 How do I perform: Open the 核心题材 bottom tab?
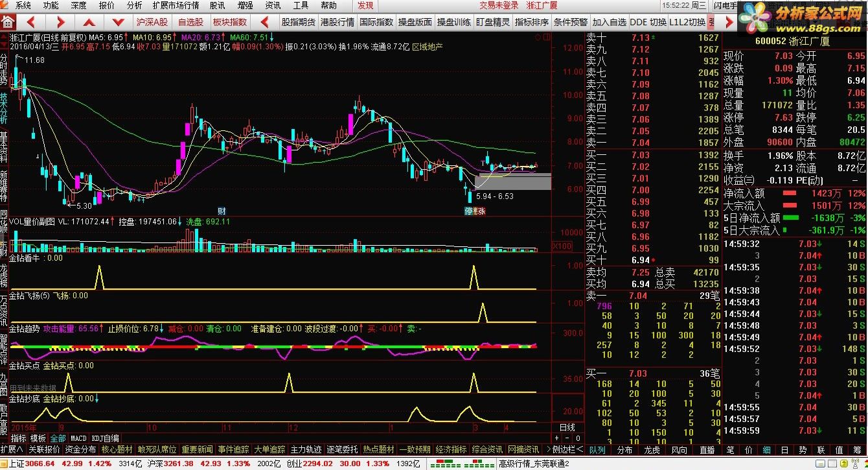click(x=117, y=449)
